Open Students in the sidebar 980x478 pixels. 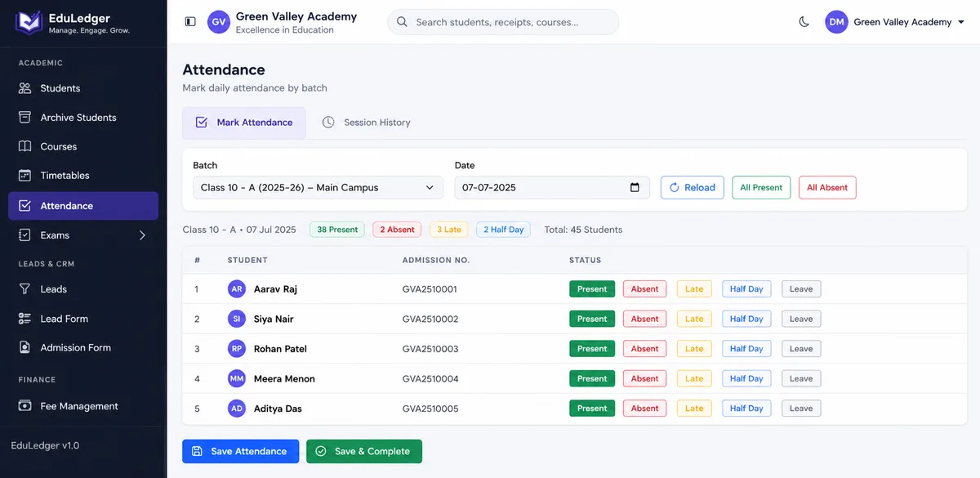point(83,88)
